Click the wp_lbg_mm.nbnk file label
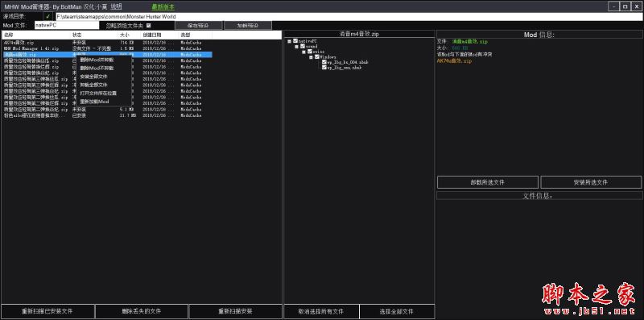The height and width of the screenshot is (320, 644). point(345,68)
